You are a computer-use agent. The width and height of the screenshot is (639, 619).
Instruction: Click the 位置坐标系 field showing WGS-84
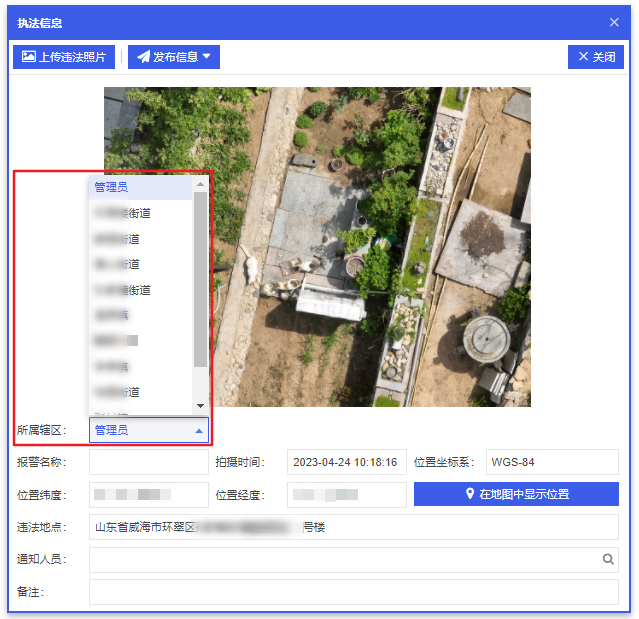(551, 462)
